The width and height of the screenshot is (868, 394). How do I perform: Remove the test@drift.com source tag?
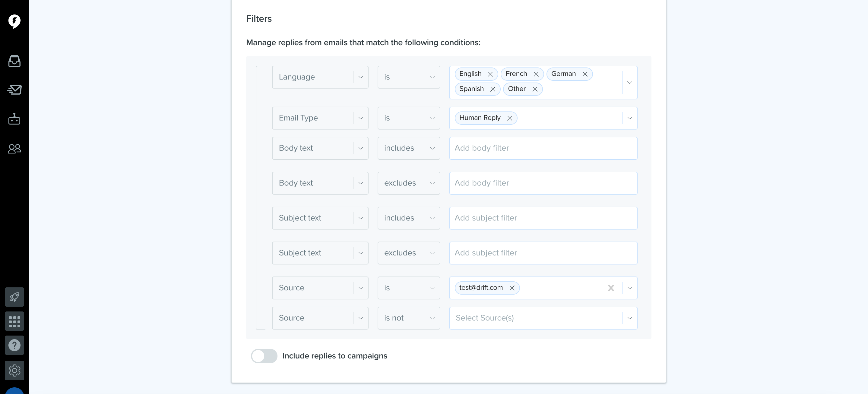point(512,288)
